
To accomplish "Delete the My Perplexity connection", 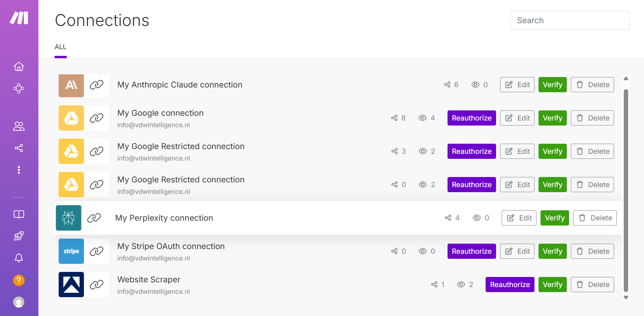I will 595,218.
